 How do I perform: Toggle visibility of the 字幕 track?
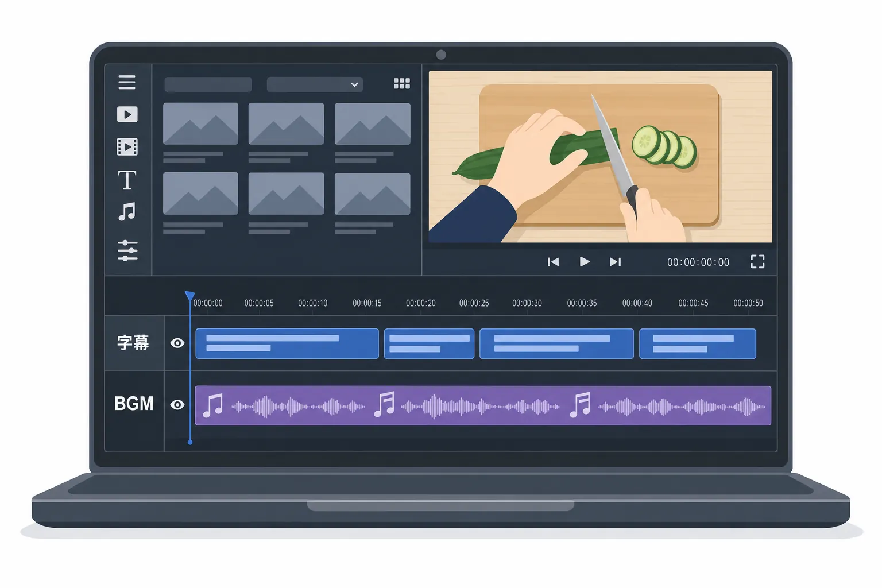click(177, 343)
